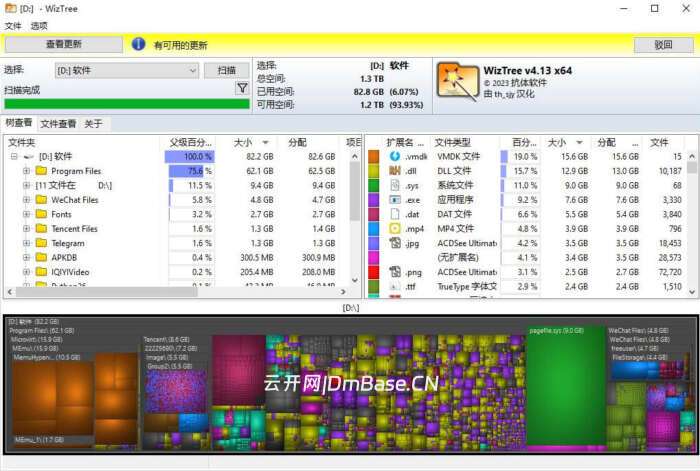Click the .dat file type icon
The width and height of the screenshot is (700, 471).
(395, 214)
